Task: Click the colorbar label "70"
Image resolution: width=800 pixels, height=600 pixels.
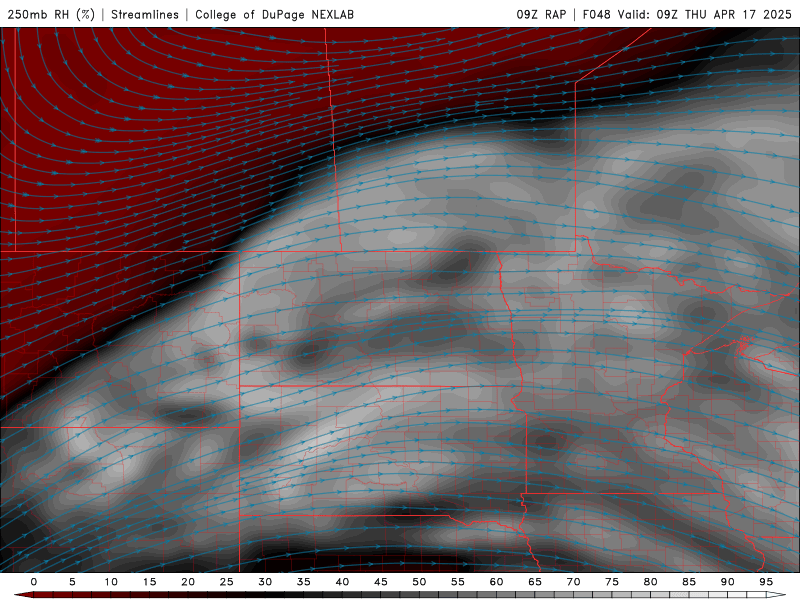Action: (573, 582)
